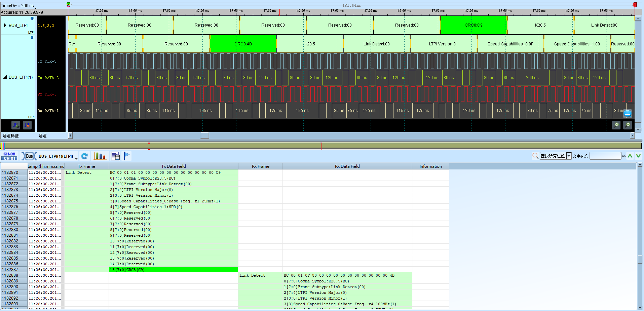Click the Rx CLK-5 channel label
This screenshot has height=311, width=644.
pyautogui.click(x=47, y=94)
